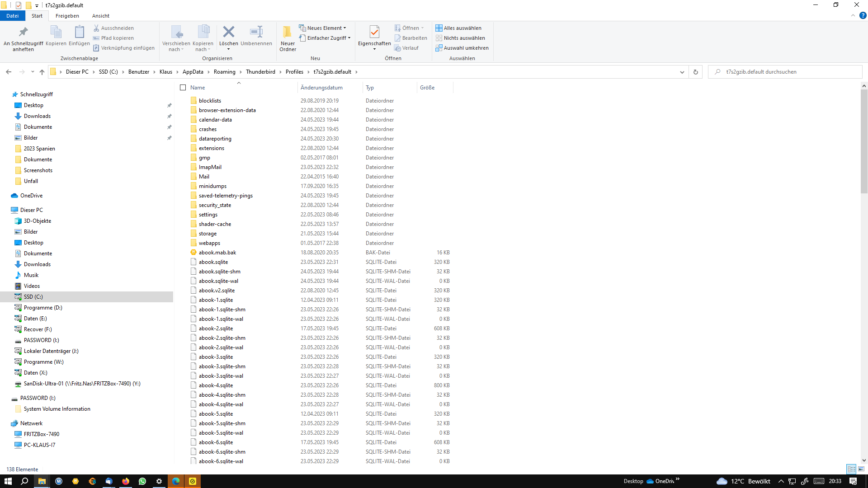Open Firefox from the taskbar
The width and height of the screenshot is (868, 488).
pyautogui.click(x=126, y=481)
